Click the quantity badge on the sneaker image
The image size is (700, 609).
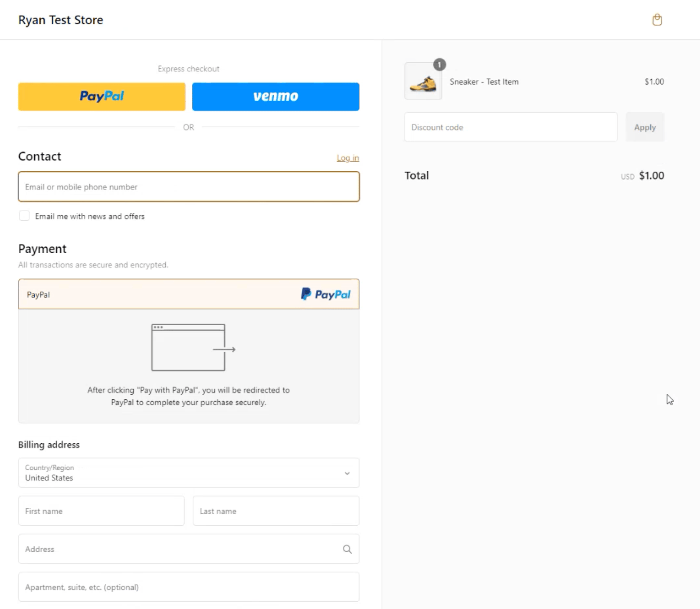click(440, 65)
